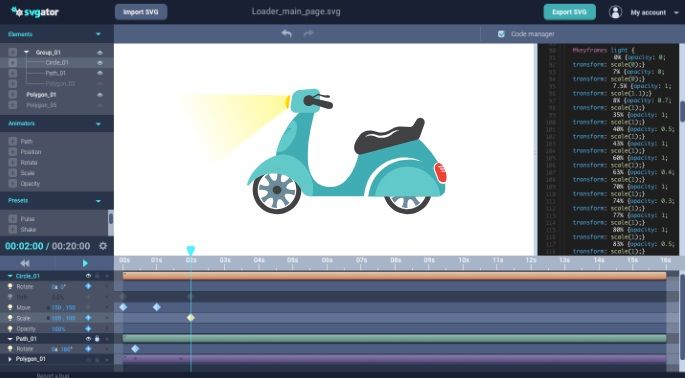Add the Shake preset

point(12,229)
